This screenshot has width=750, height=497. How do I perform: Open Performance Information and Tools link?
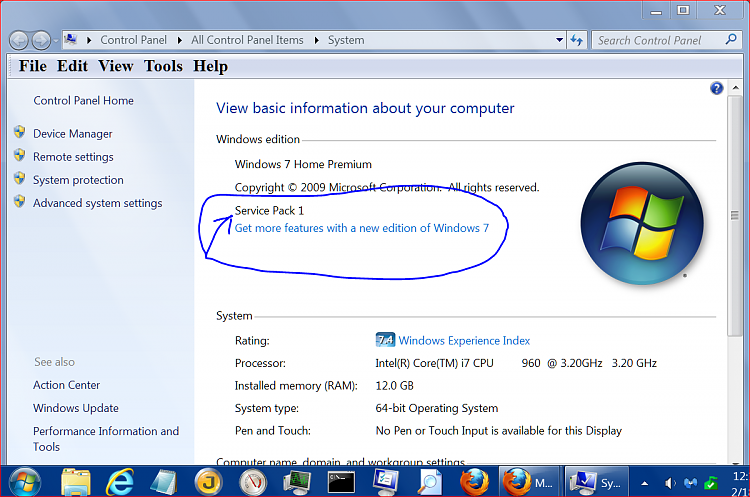[106, 439]
